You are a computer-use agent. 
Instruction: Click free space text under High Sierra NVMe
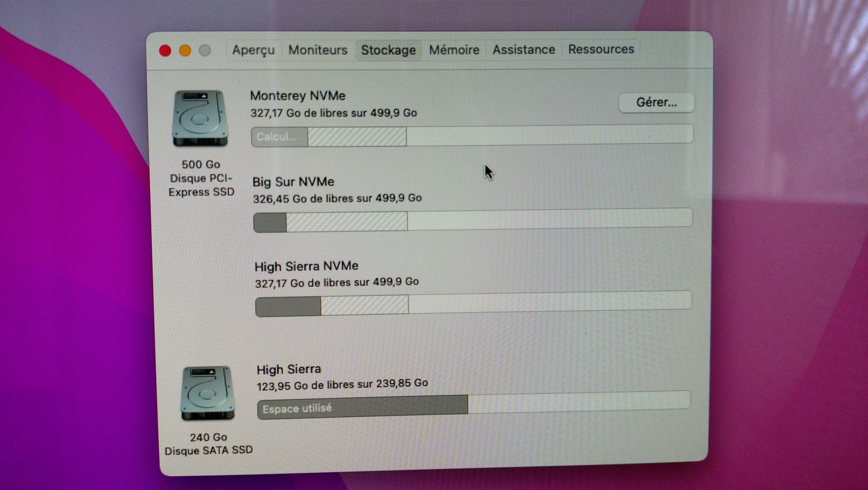pyautogui.click(x=337, y=282)
